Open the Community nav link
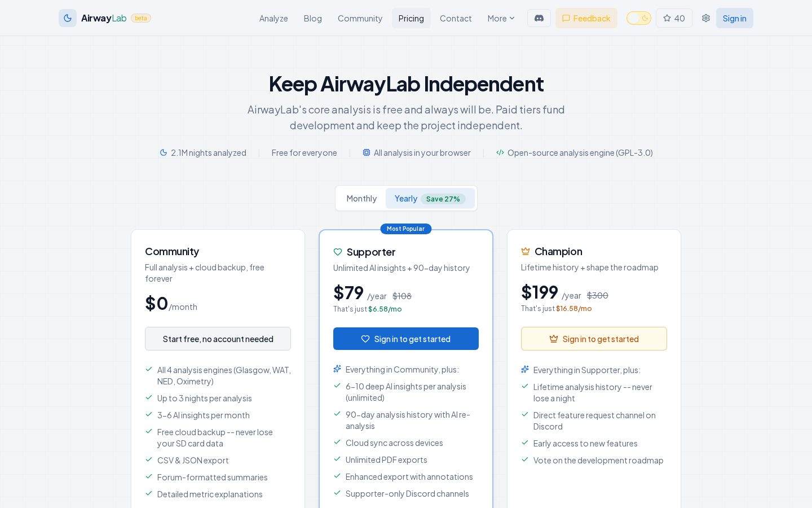This screenshot has width=812, height=508. (x=360, y=18)
